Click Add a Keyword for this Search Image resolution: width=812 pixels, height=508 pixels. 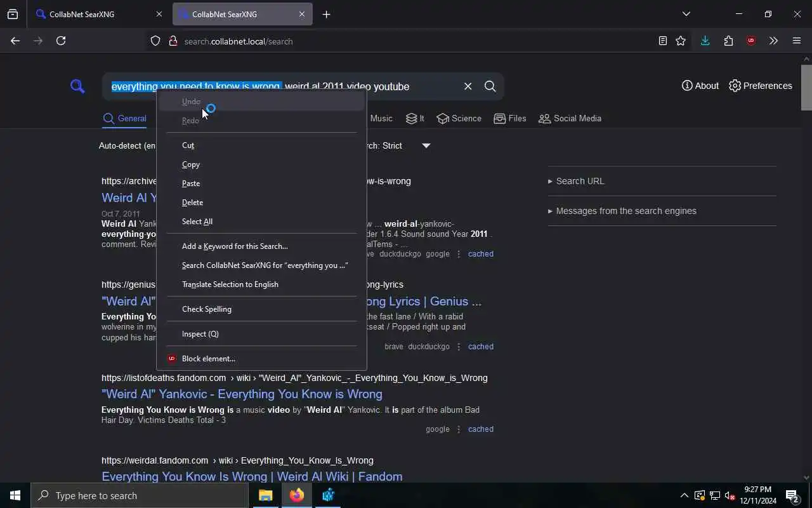261,246
